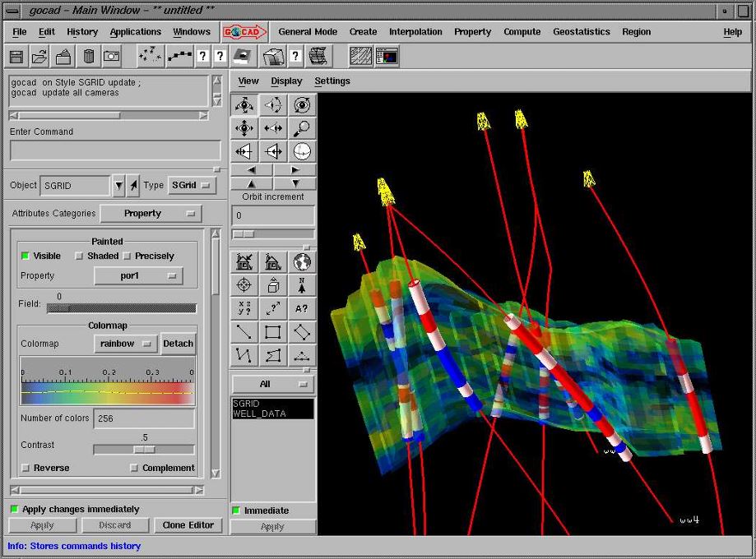Open the All objects filter dropdown

[273, 384]
